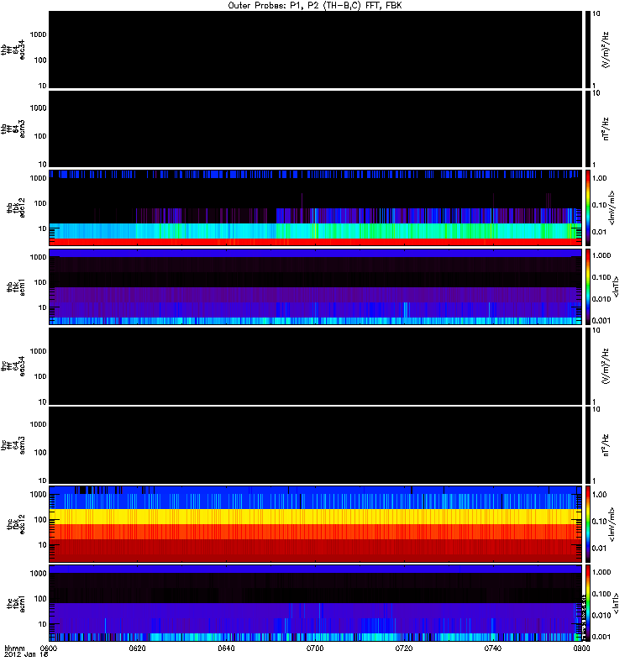Click the thc fff 64 scm3 panel label
The width and height of the screenshot is (630, 672).
[x=13, y=445]
